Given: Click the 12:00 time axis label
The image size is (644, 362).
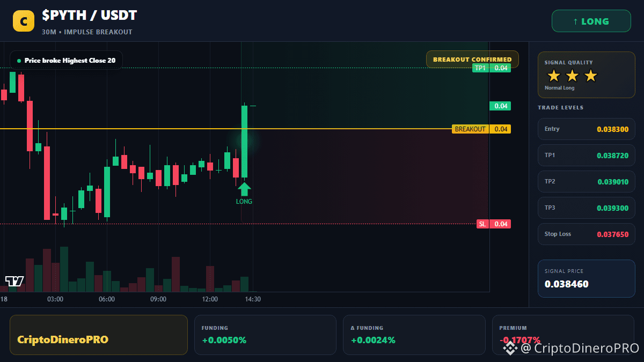Looking at the screenshot, I should pos(210,299).
